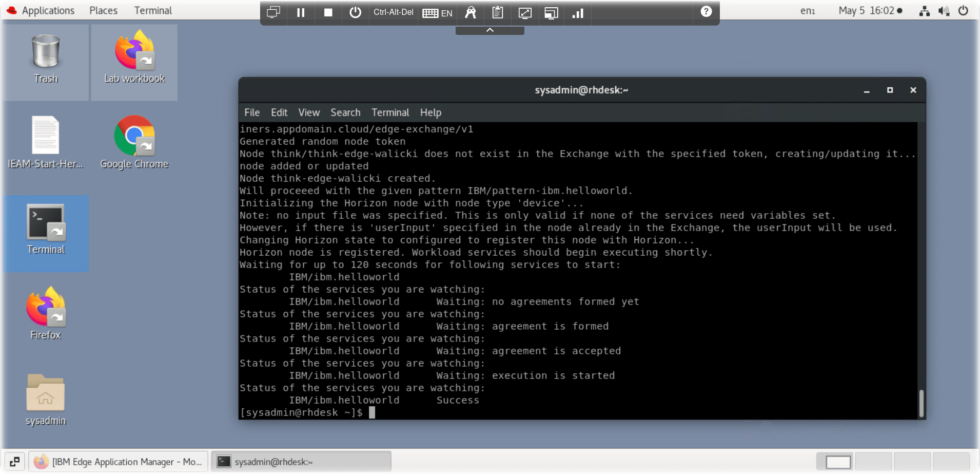Click the fit-to-window resize icon
This screenshot has height=474, width=980.
[x=525, y=13]
